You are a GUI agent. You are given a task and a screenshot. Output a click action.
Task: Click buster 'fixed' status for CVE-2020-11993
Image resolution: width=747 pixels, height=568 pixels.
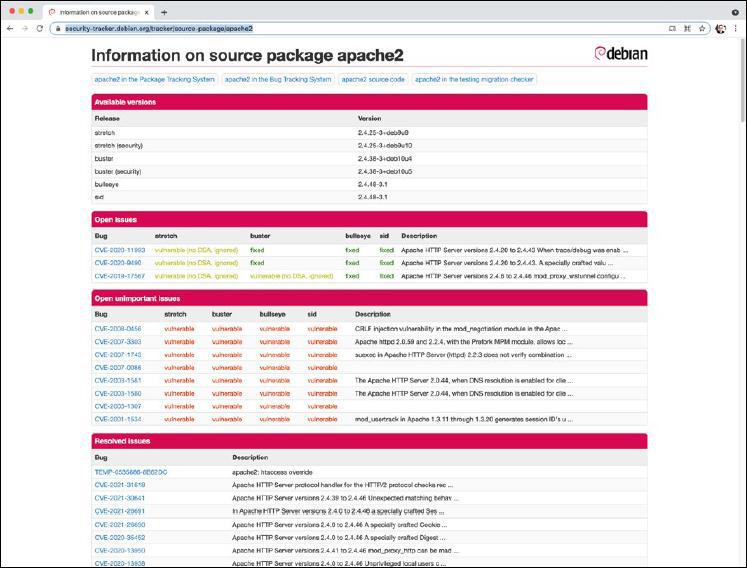tap(257, 250)
